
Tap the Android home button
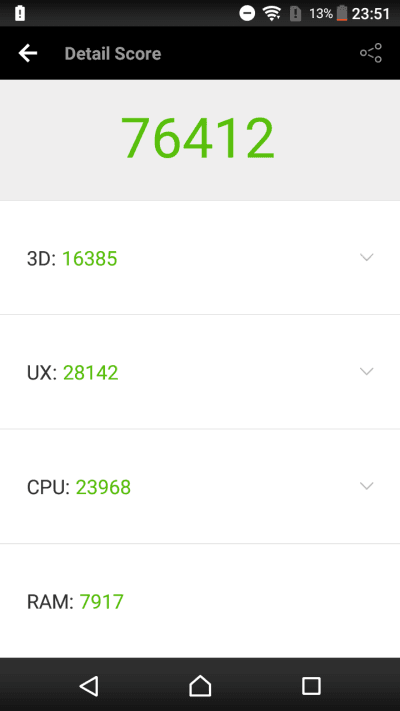[x=200, y=686]
